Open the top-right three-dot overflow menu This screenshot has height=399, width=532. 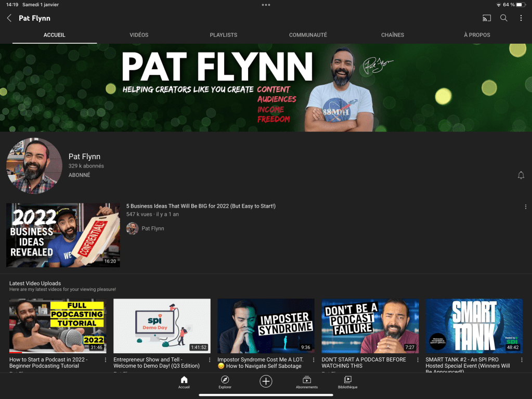coord(521,18)
